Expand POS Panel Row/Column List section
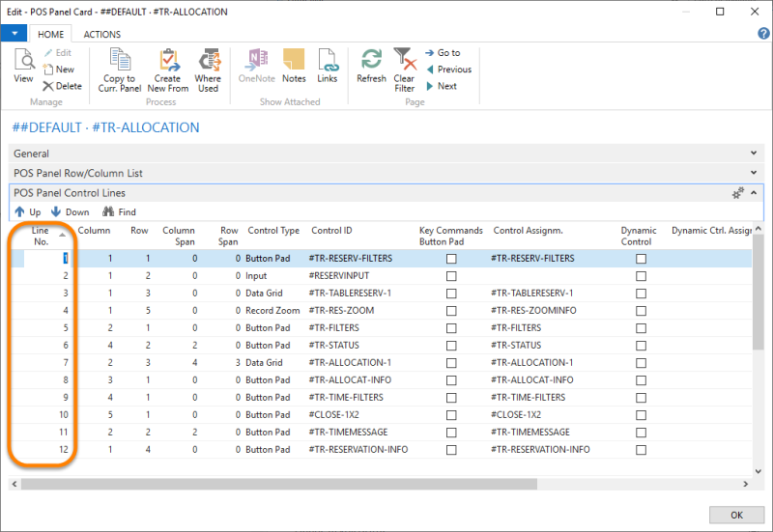773x532 pixels. [x=754, y=173]
